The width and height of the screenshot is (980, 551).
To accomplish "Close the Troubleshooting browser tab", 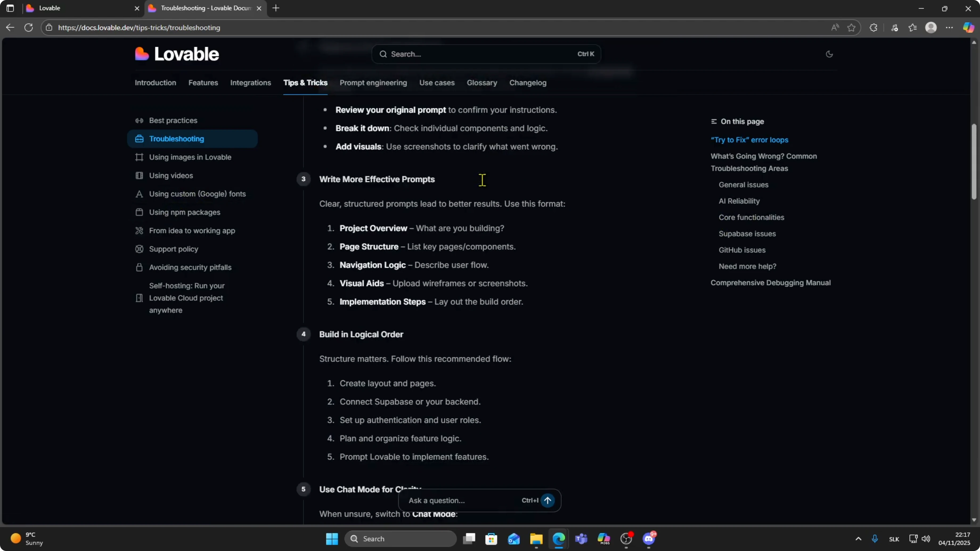I will click(x=259, y=8).
